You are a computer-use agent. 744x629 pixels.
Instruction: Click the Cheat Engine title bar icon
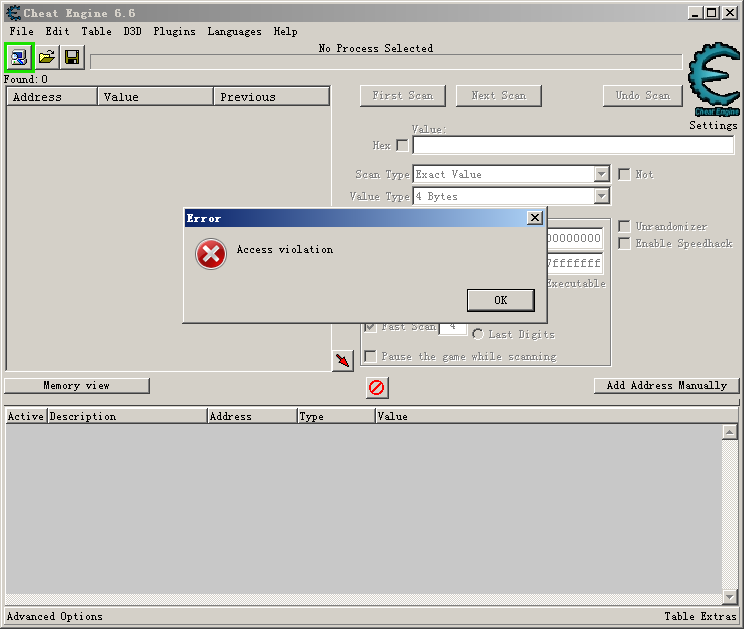14,13
